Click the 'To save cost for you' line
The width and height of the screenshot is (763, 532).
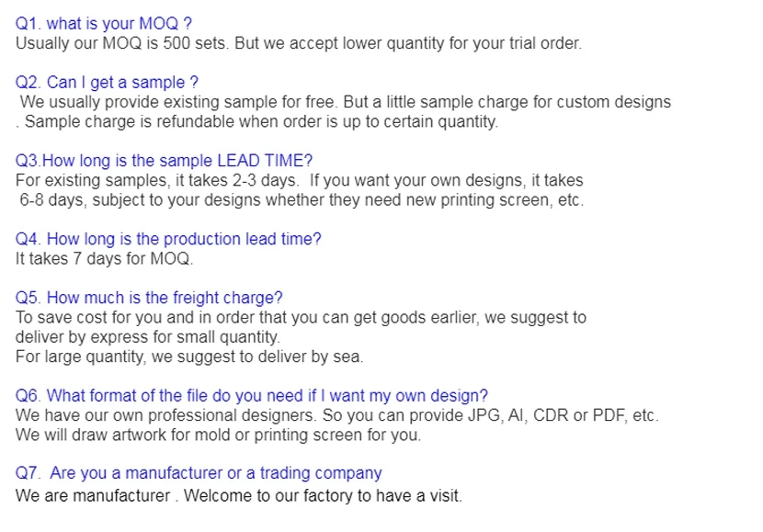(301, 317)
